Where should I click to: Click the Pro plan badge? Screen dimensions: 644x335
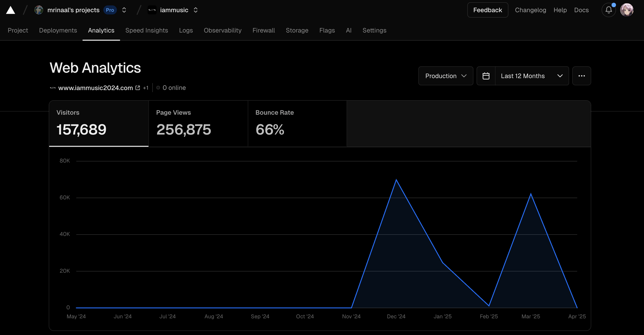(x=110, y=10)
